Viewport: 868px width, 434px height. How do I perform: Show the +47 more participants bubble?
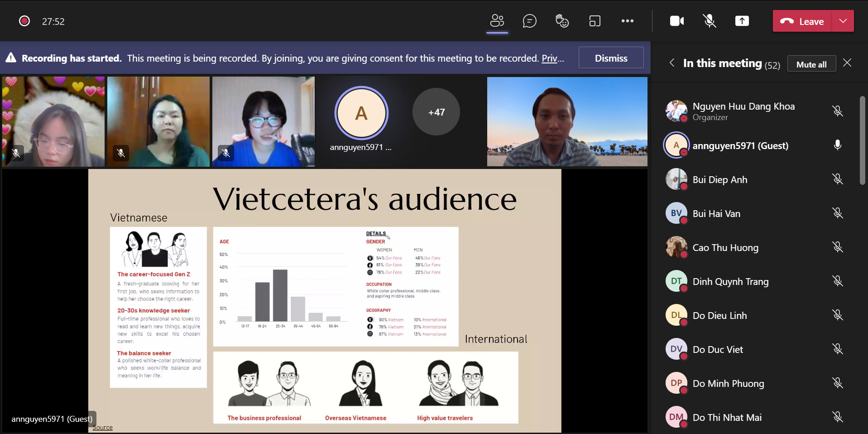pyautogui.click(x=436, y=112)
